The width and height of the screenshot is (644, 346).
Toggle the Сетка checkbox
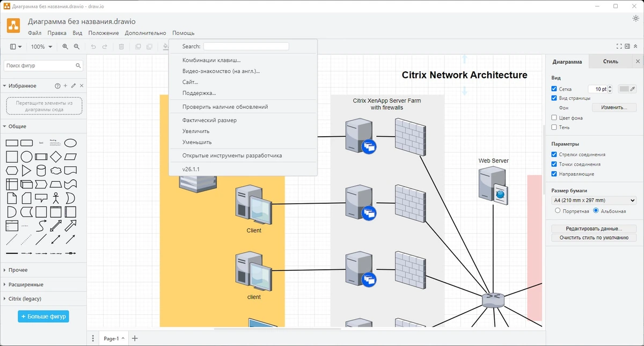(554, 89)
